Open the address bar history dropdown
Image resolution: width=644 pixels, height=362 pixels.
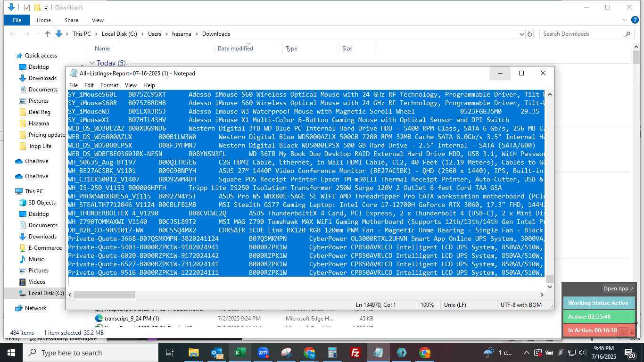(521, 34)
